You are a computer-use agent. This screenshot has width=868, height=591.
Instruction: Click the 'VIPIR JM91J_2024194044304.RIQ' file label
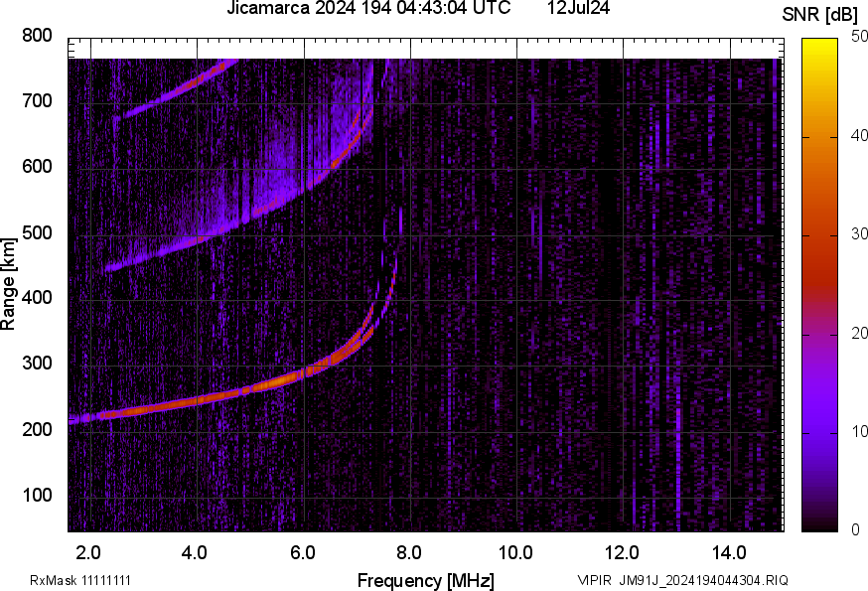[x=682, y=580]
